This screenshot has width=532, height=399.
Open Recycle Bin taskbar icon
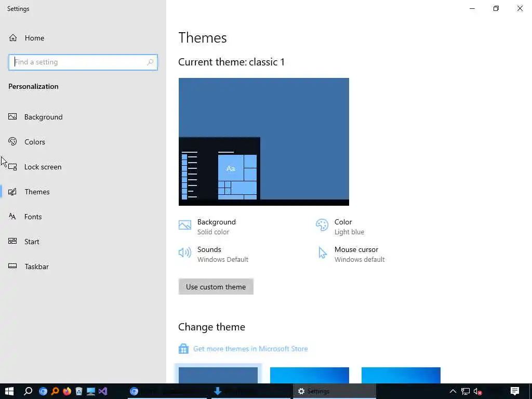pyautogui.click(x=79, y=391)
